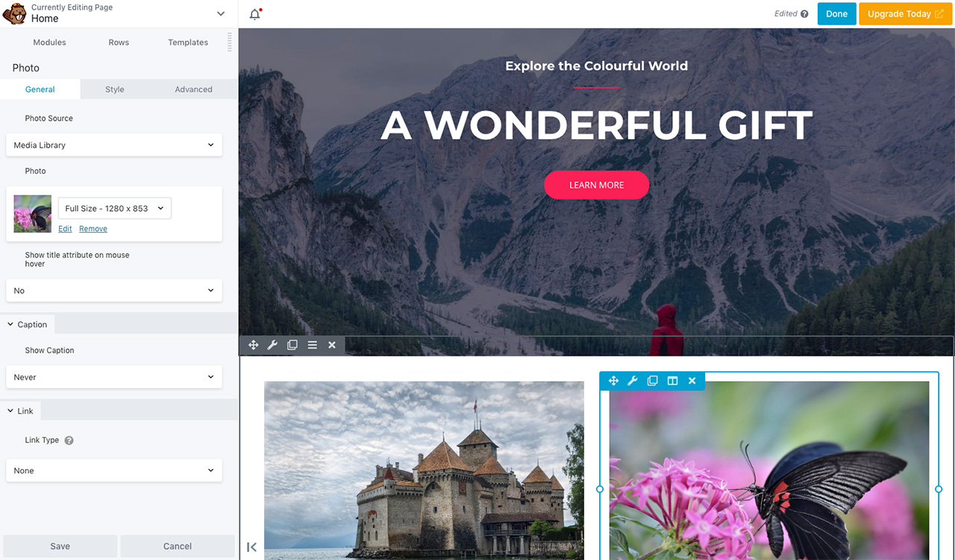The image size is (955, 560).
Task: Click the move handle in the row toolbar above the castle
Action: [254, 345]
